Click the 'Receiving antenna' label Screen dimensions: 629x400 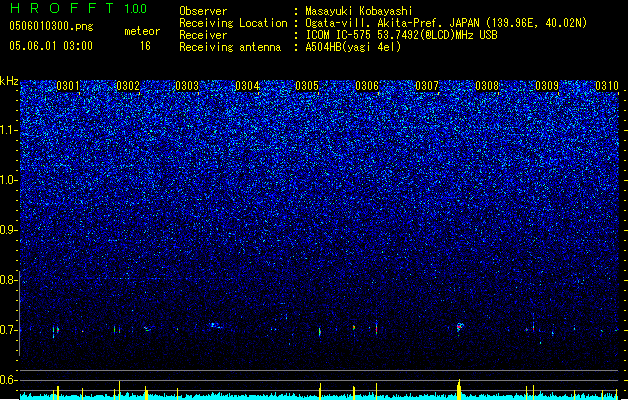click(230, 47)
